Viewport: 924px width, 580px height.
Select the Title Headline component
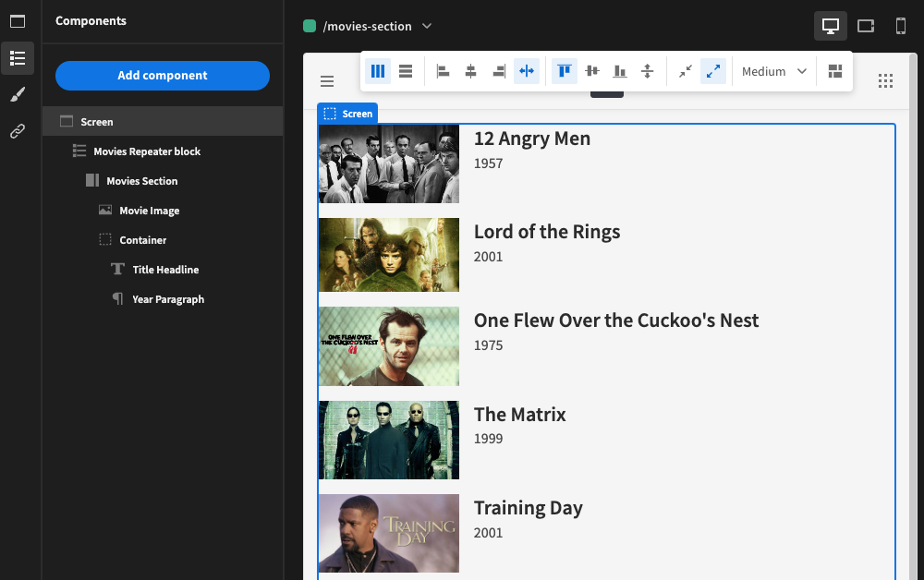coord(164,270)
